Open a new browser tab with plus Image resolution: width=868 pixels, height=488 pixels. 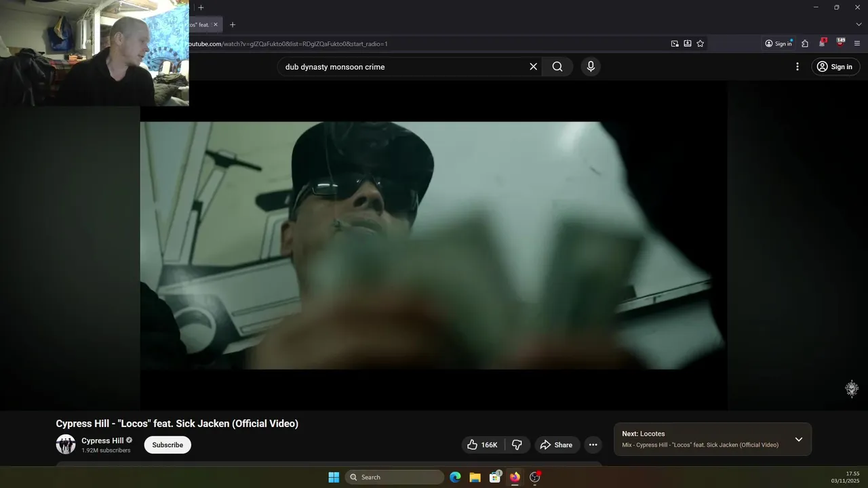[x=233, y=24]
